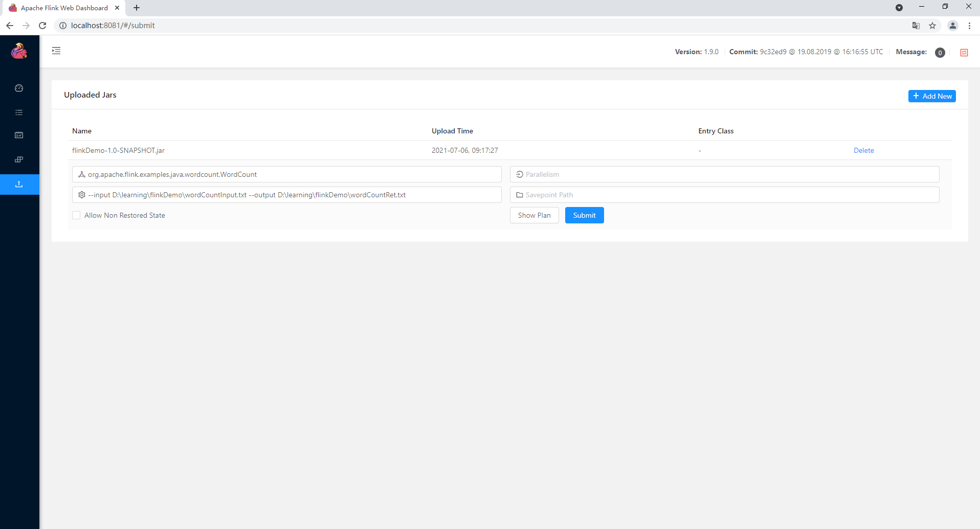Open the Jobs list icon in the sidebar

tap(19, 112)
